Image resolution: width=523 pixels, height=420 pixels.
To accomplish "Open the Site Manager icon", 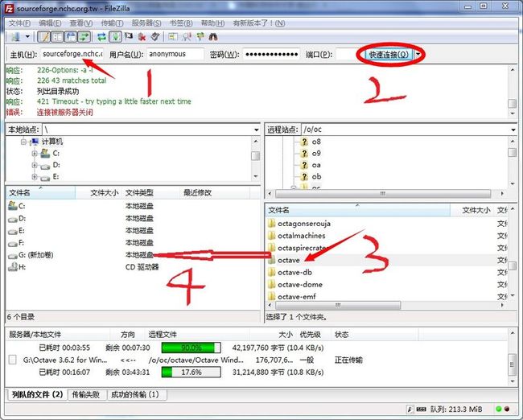I will 15,37.
